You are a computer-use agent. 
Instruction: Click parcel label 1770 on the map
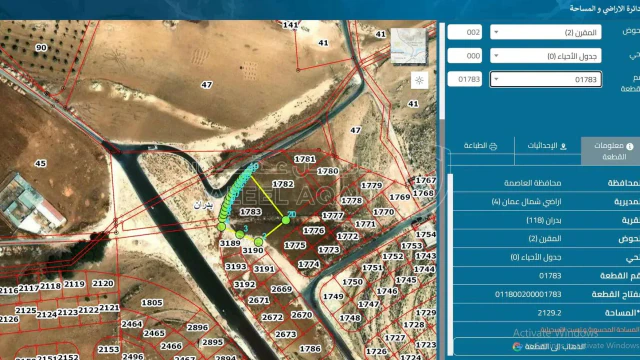click(384, 212)
